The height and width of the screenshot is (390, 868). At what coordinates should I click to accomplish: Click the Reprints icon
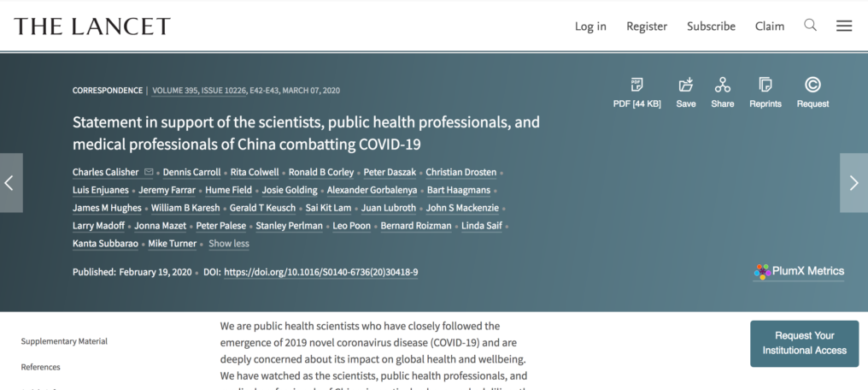tap(765, 85)
